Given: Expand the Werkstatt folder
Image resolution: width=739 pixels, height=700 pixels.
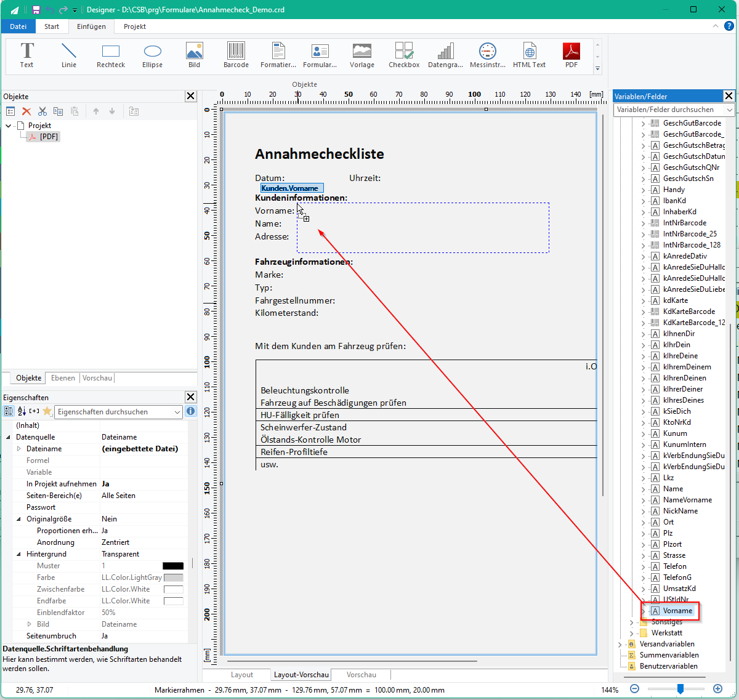Looking at the screenshot, I should pyautogui.click(x=632, y=633).
